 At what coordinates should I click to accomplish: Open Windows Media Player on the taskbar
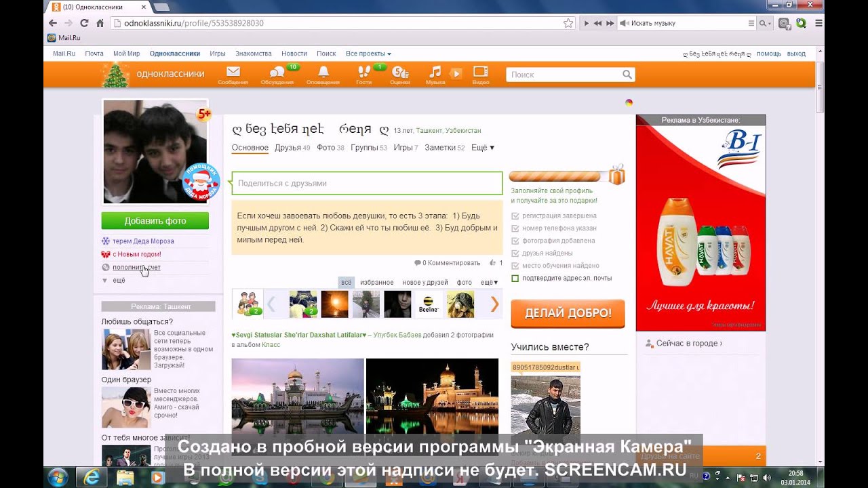click(x=158, y=477)
